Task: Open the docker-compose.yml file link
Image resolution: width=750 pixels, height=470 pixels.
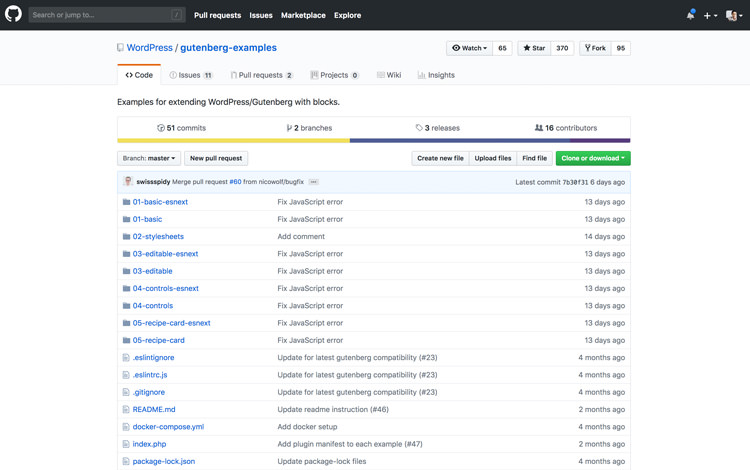Action: coord(168,427)
